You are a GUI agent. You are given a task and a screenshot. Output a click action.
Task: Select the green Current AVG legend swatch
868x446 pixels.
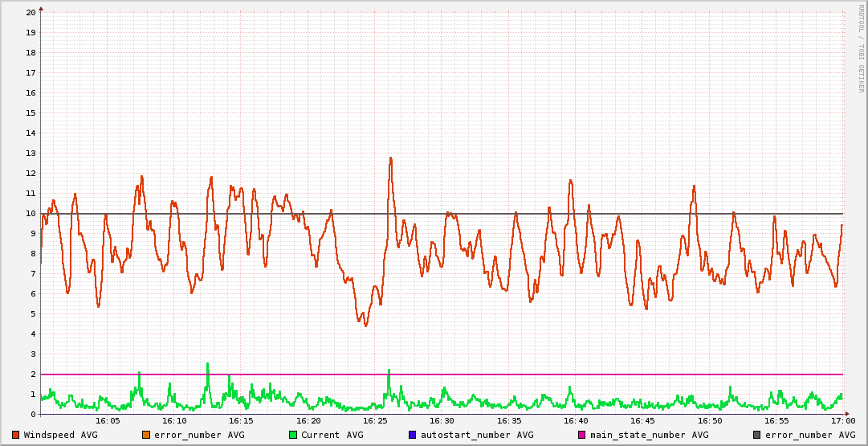click(x=293, y=435)
